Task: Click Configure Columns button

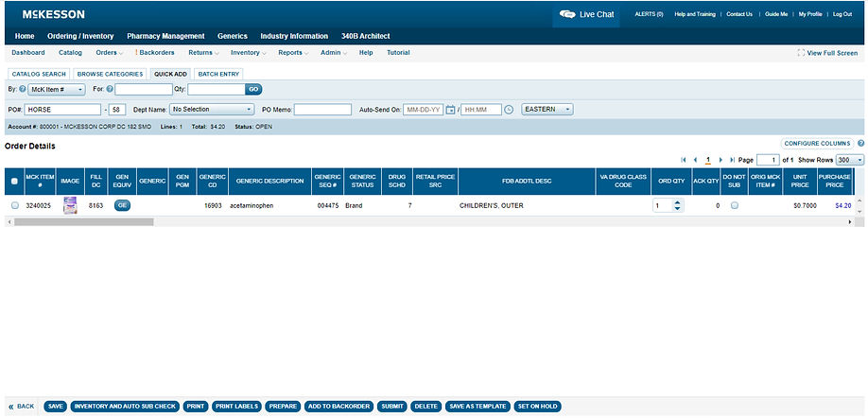Action: point(817,144)
